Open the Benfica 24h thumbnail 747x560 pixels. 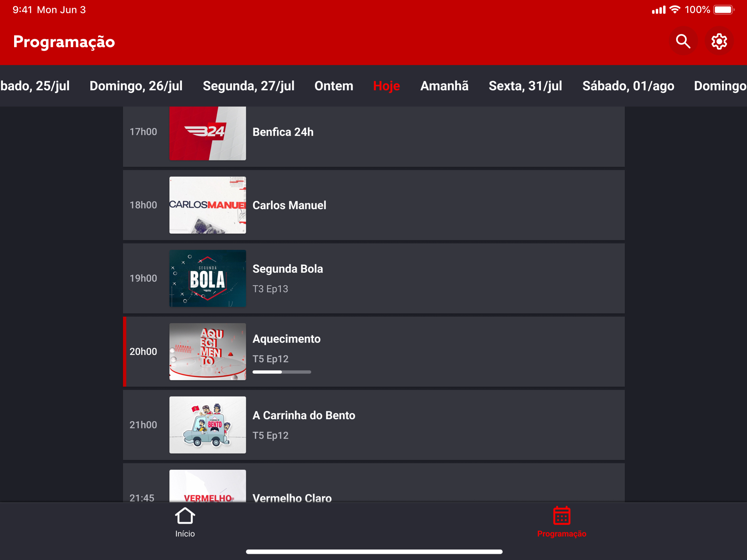(x=207, y=133)
